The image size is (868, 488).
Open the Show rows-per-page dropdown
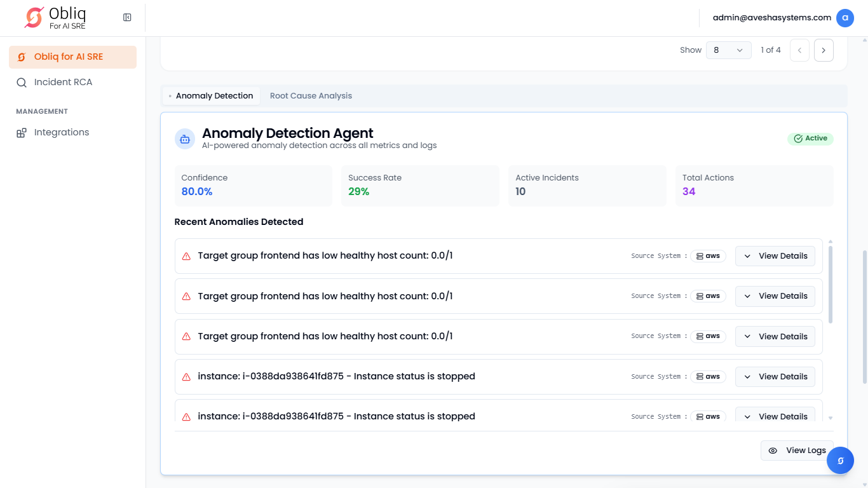[x=728, y=50]
